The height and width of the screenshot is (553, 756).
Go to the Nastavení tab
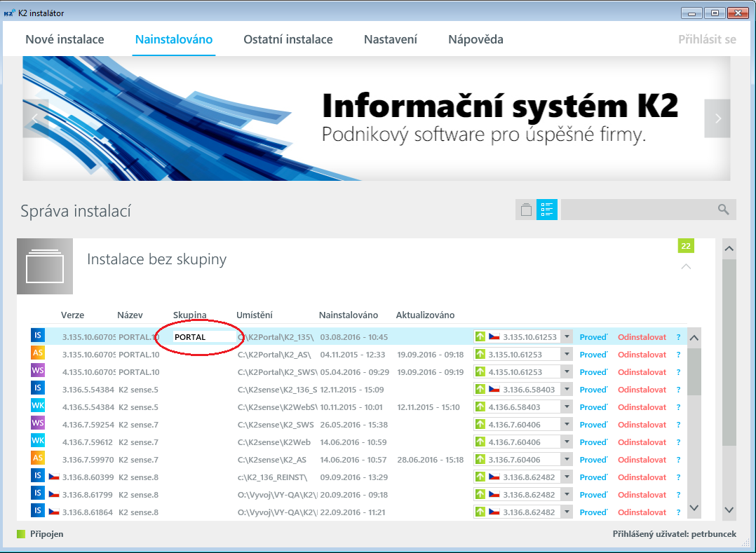pyautogui.click(x=390, y=39)
